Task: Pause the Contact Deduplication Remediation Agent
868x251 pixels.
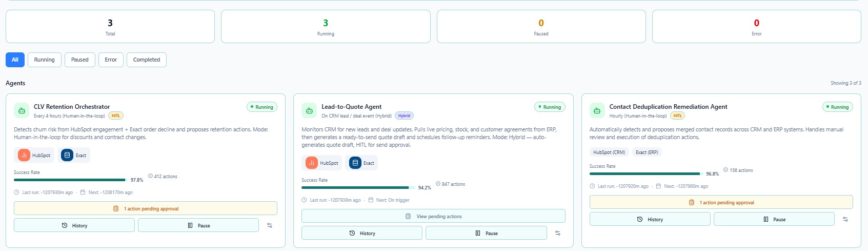Action: coord(774,219)
